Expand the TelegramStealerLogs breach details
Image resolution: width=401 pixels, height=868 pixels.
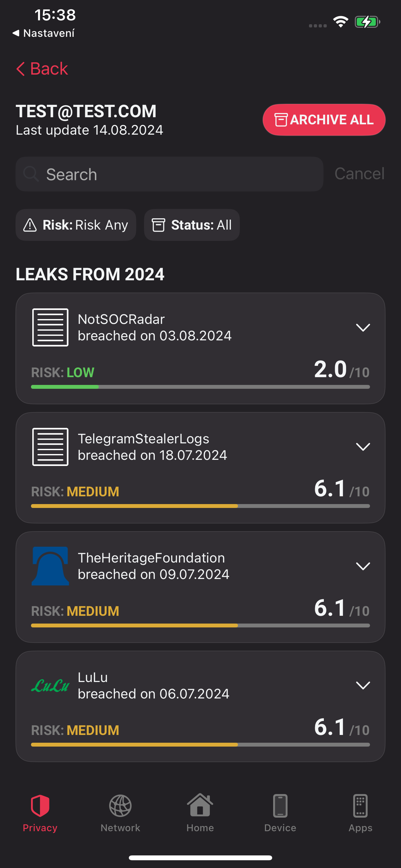click(363, 447)
